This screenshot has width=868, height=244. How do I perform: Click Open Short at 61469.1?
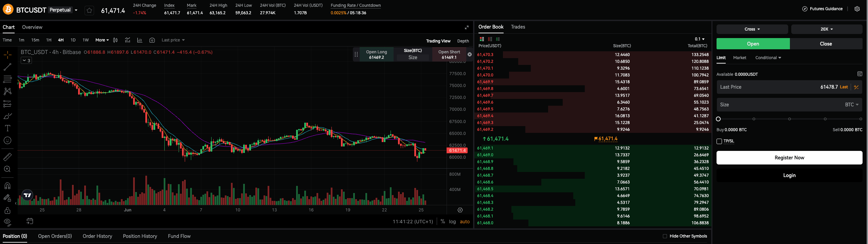click(x=449, y=54)
